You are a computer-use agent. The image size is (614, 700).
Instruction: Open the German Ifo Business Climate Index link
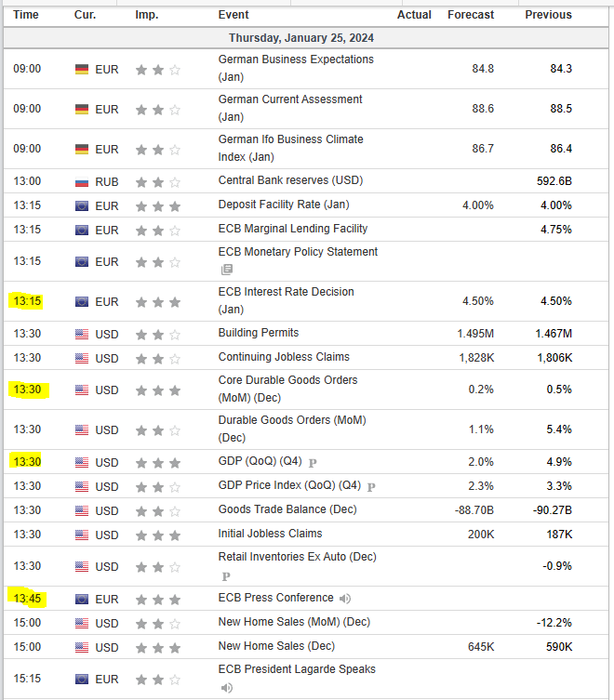pyautogui.click(x=290, y=139)
